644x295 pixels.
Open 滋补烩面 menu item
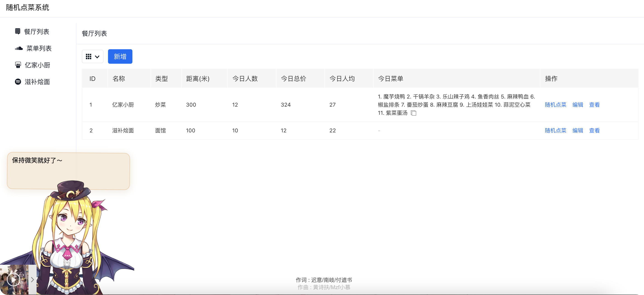(x=37, y=82)
